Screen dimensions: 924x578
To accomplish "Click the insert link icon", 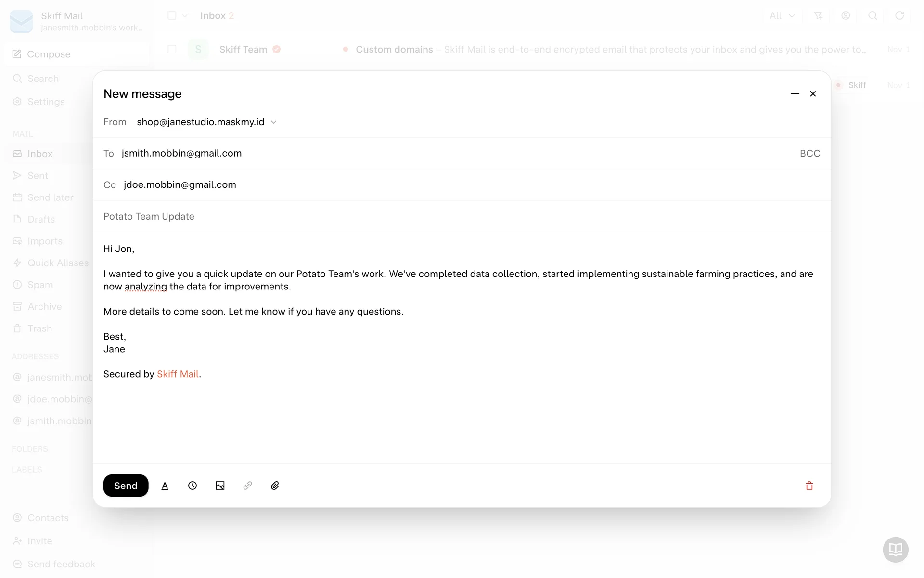I will (247, 486).
